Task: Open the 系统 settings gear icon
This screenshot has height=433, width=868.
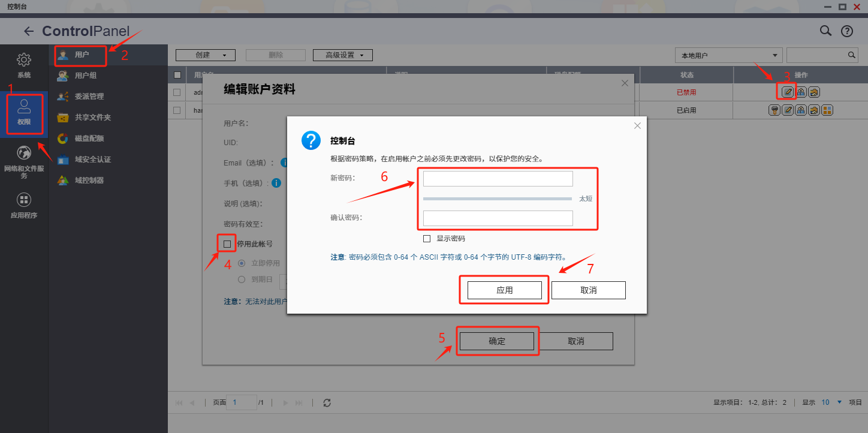Action: (24, 60)
